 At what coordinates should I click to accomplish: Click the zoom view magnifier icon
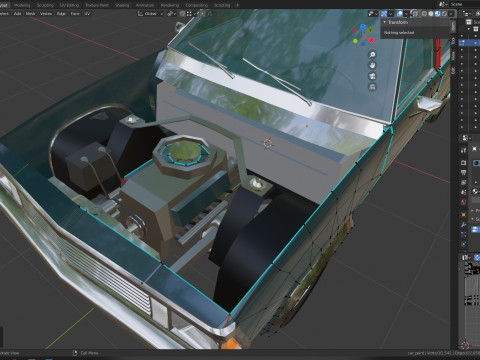tap(372, 54)
